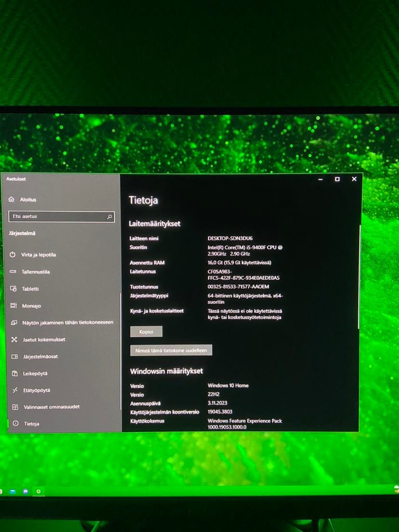
Task: Click the Jaetut kokemukset icon
Action: click(x=14, y=339)
